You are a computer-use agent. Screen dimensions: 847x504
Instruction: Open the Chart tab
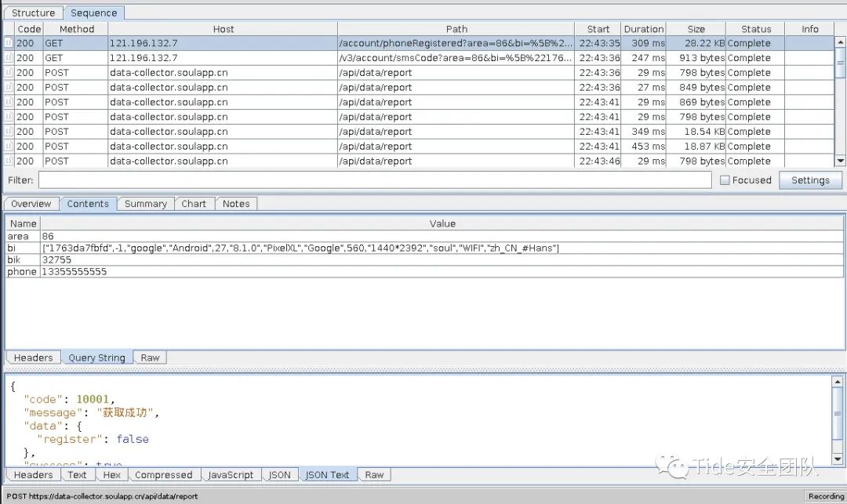point(194,204)
